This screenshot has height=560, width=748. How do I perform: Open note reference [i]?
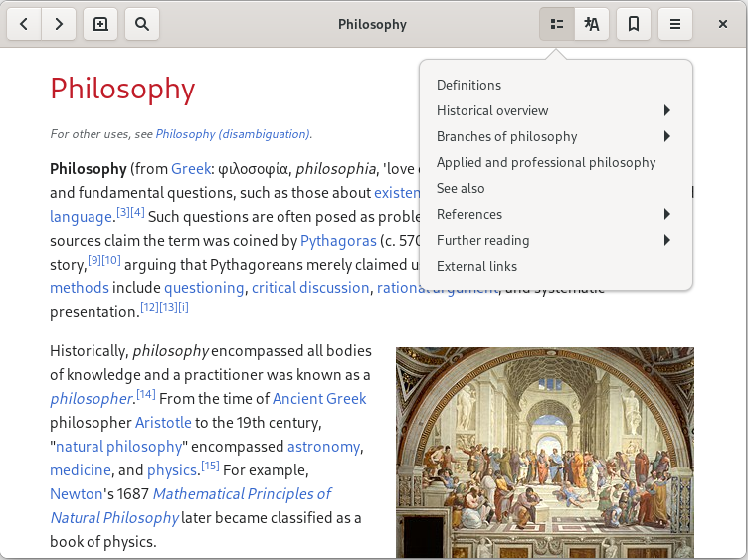(x=183, y=307)
